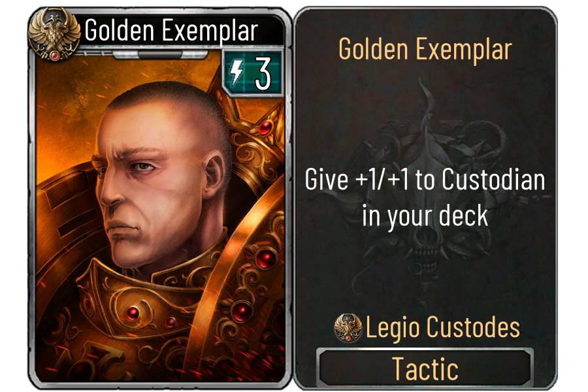Click the red gem on the armor collar
Screen dimensions: 588x392
[x=133, y=313]
